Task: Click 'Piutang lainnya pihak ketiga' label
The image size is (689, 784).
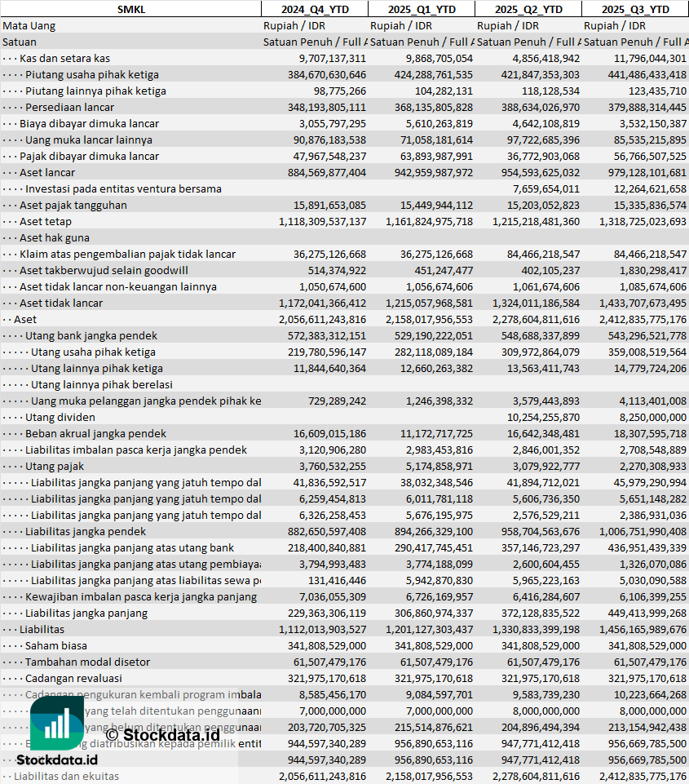Action: 95,91
